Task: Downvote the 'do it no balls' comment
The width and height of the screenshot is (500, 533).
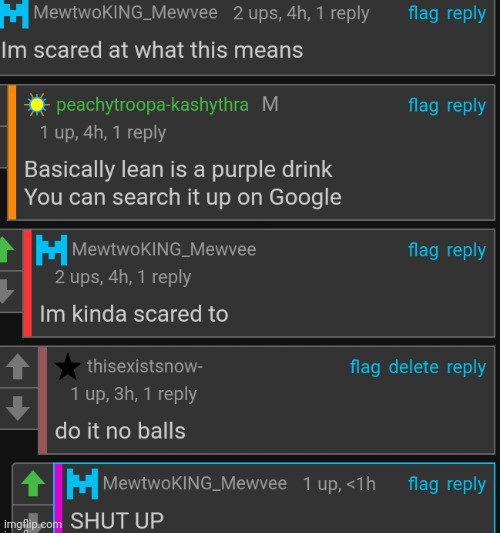Action: click(17, 408)
